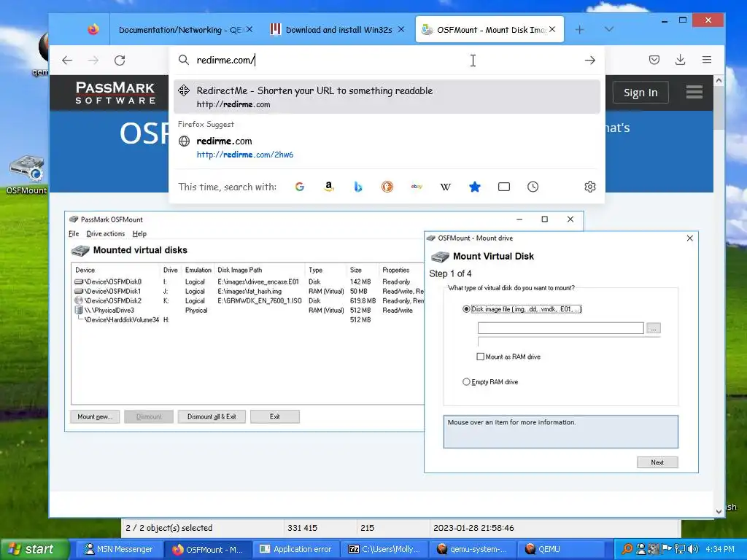
Task: Search this time with Wikipedia
Action: click(446, 187)
